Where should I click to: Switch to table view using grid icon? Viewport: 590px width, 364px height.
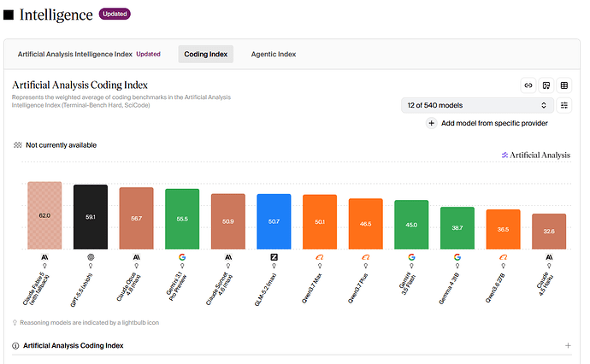[x=564, y=85]
